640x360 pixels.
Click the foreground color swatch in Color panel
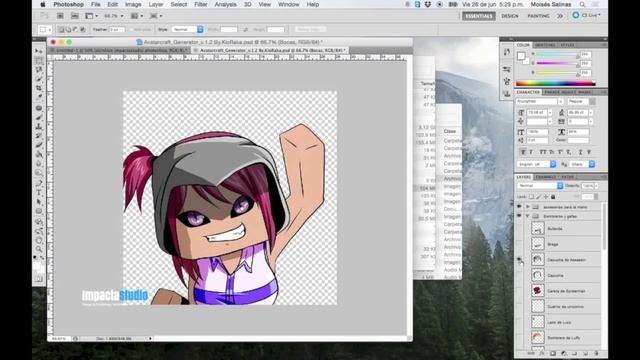(x=521, y=56)
